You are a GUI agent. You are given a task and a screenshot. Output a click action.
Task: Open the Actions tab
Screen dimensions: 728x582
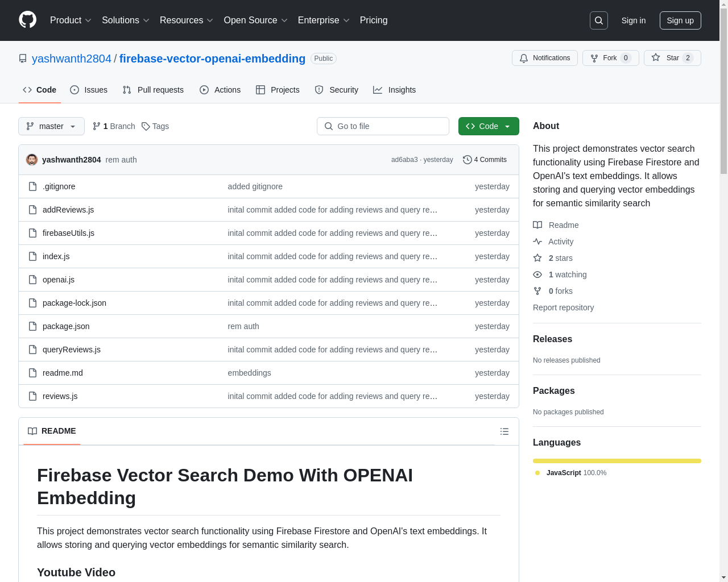pos(220,90)
